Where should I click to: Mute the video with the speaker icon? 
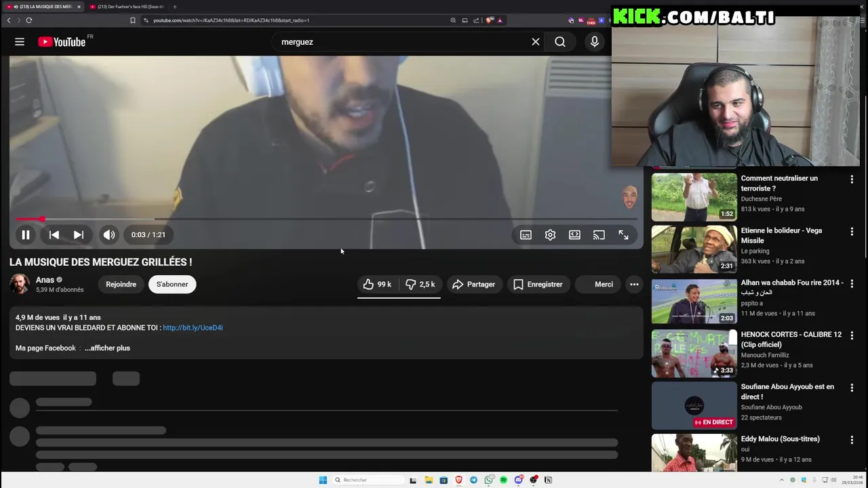coord(109,235)
